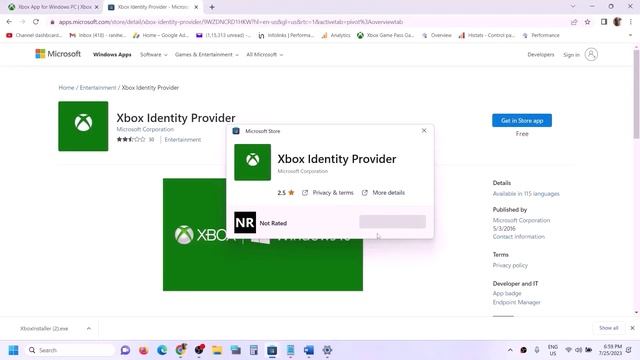This screenshot has height=360, width=640.
Task: Open Xbox Game Pass bookmark
Action: [x=385, y=36]
